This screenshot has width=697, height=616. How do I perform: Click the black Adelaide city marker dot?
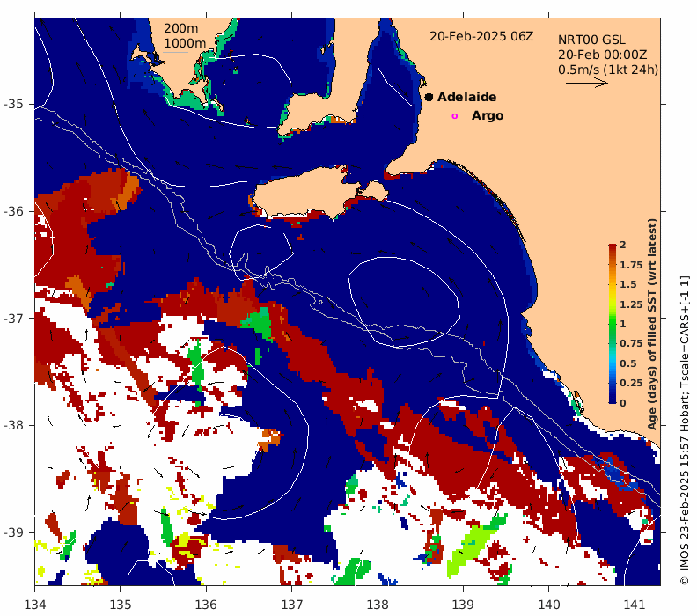click(429, 98)
